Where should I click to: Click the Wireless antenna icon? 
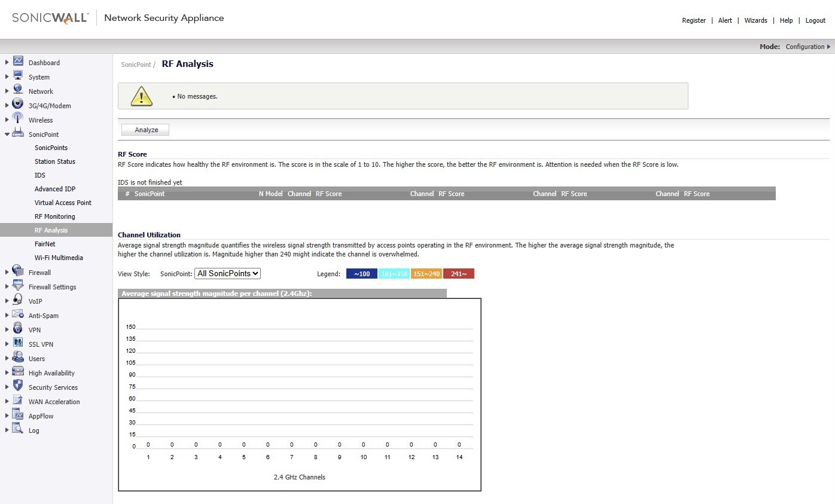(18, 119)
